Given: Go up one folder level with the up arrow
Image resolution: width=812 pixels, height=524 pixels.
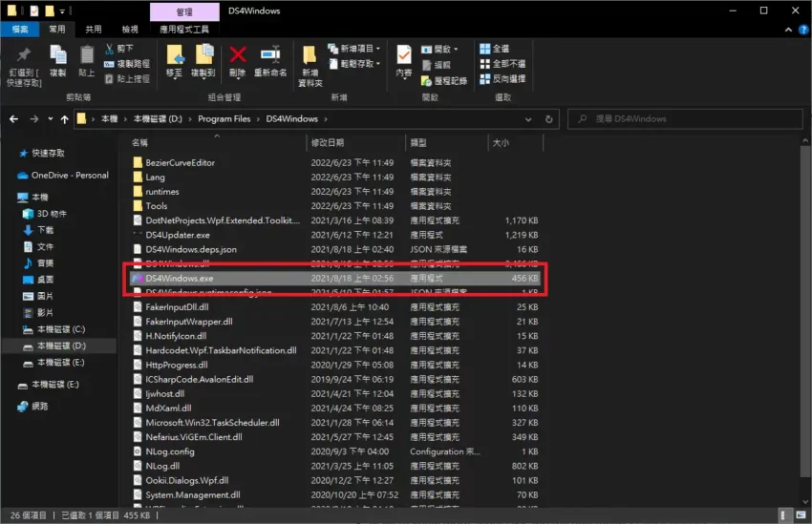Looking at the screenshot, I should (64, 119).
